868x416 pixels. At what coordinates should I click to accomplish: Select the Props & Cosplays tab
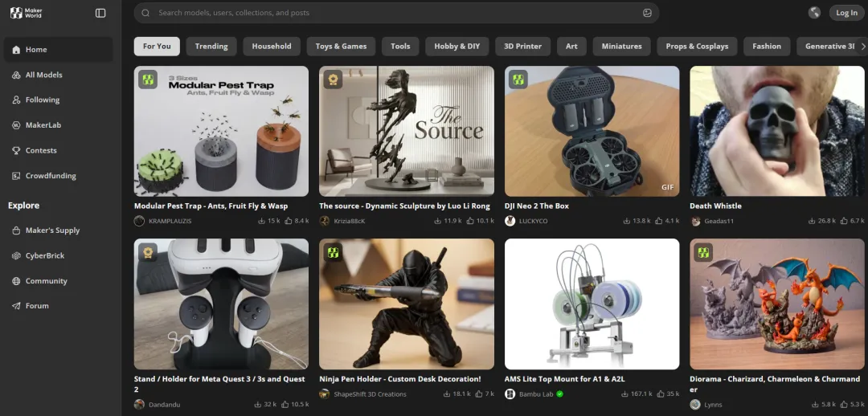click(697, 47)
